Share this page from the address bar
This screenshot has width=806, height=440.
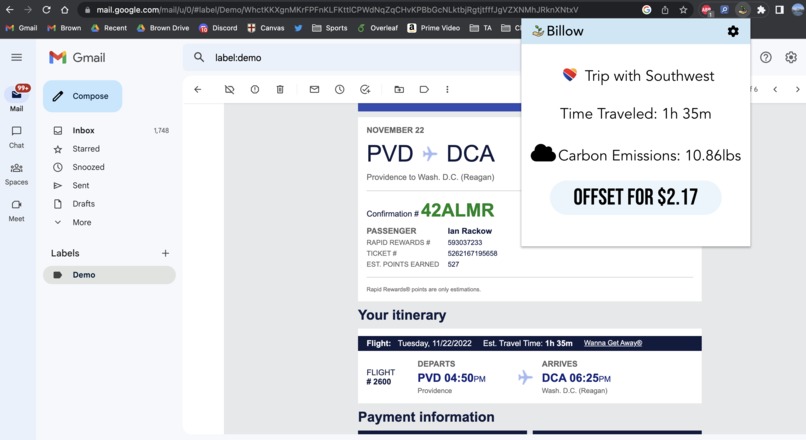tap(665, 10)
